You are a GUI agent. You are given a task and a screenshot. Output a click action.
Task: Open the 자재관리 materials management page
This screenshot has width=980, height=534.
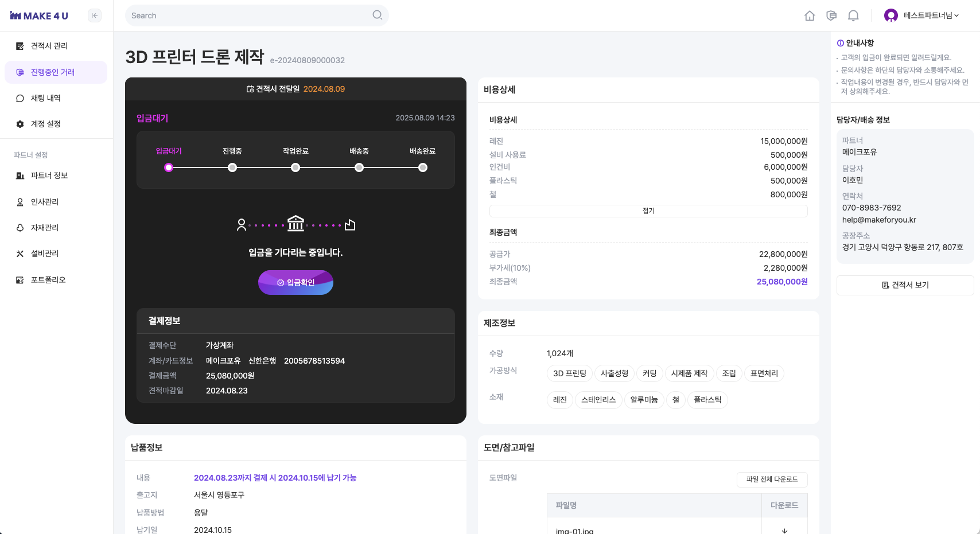click(46, 228)
